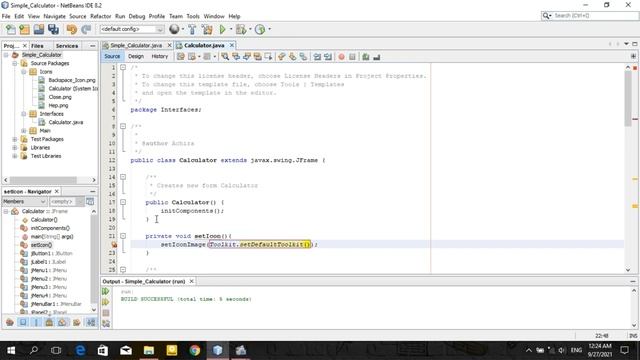Open a project via toolbar icon
Screen dimensions: 640x360
pyautogui.click(x=39, y=29)
